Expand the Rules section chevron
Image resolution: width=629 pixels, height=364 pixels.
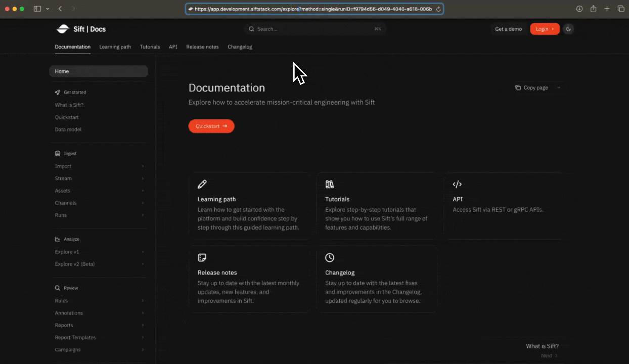point(143,301)
